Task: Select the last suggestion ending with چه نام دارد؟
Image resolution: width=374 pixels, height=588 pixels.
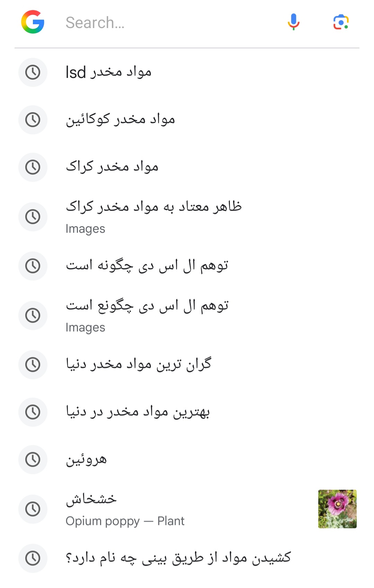Action: pyautogui.click(x=178, y=558)
